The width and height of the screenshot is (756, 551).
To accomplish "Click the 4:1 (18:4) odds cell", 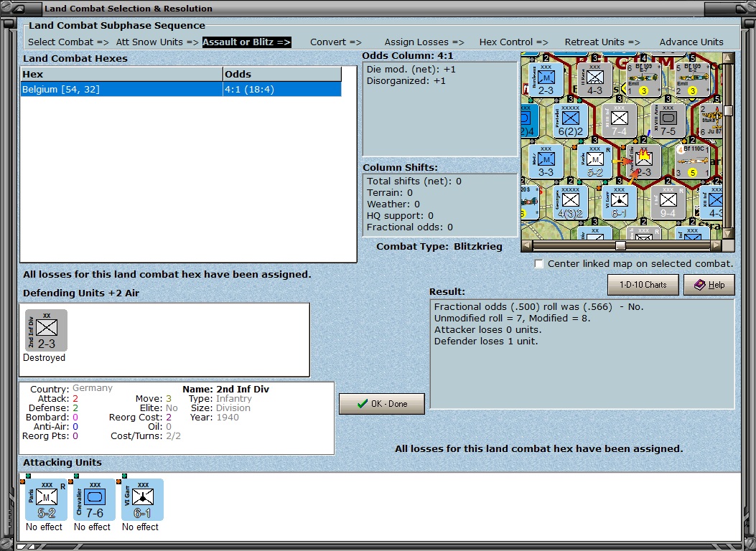I will pyautogui.click(x=282, y=89).
